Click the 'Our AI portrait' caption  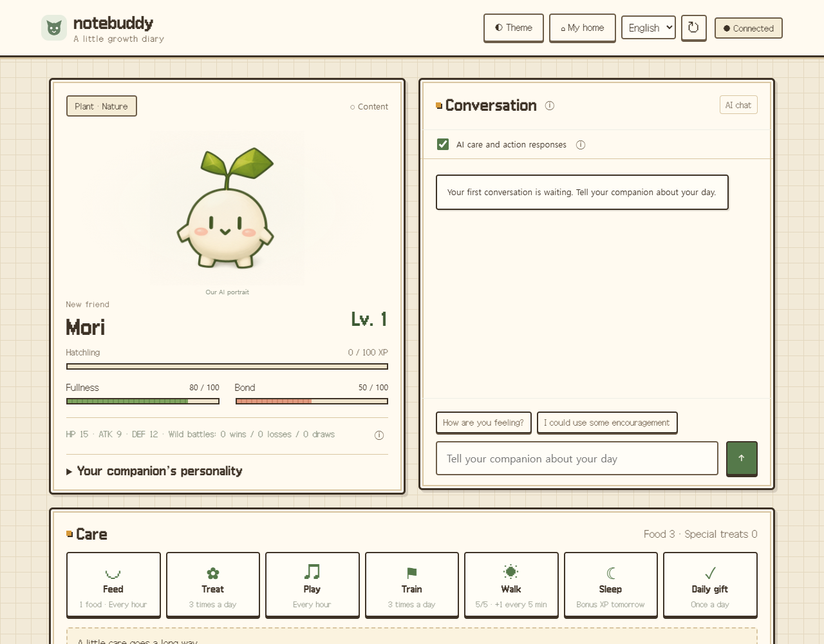[227, 292]
